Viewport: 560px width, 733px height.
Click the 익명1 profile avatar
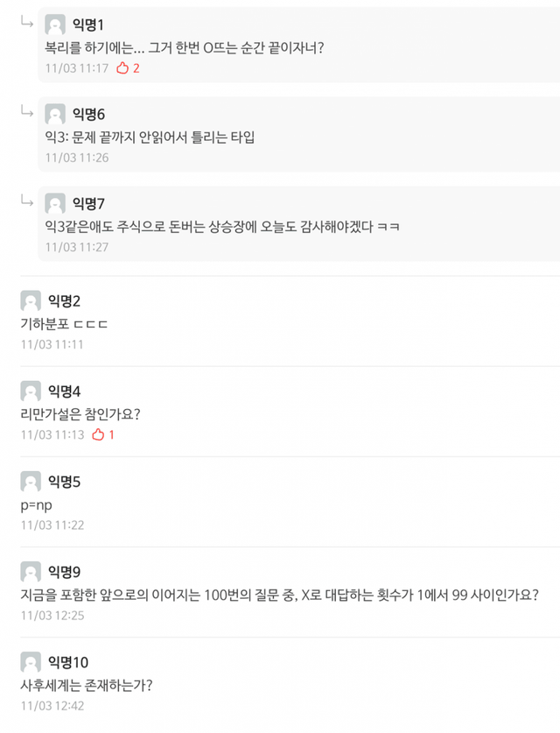(55, 25)
